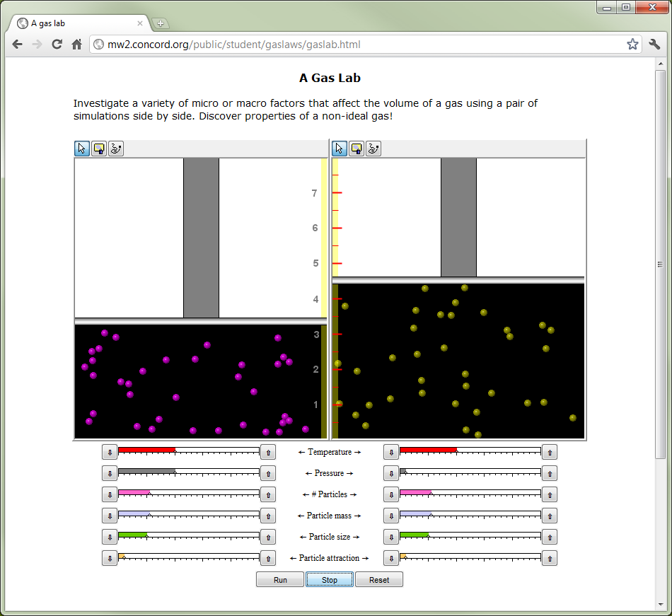This screenshot has height=616, width=672.
Task: Select the trajectory trace tool in the right simulation
Action: [x=373, y=149]
